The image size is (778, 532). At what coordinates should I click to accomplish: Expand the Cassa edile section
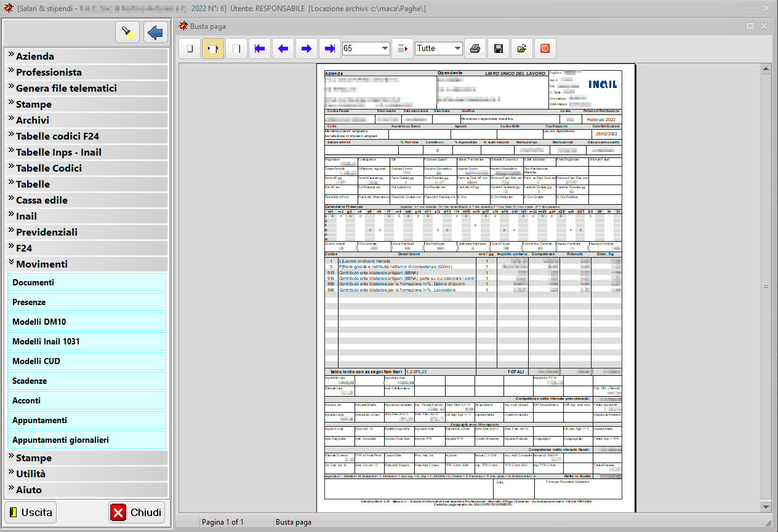[x=87, y=200]
